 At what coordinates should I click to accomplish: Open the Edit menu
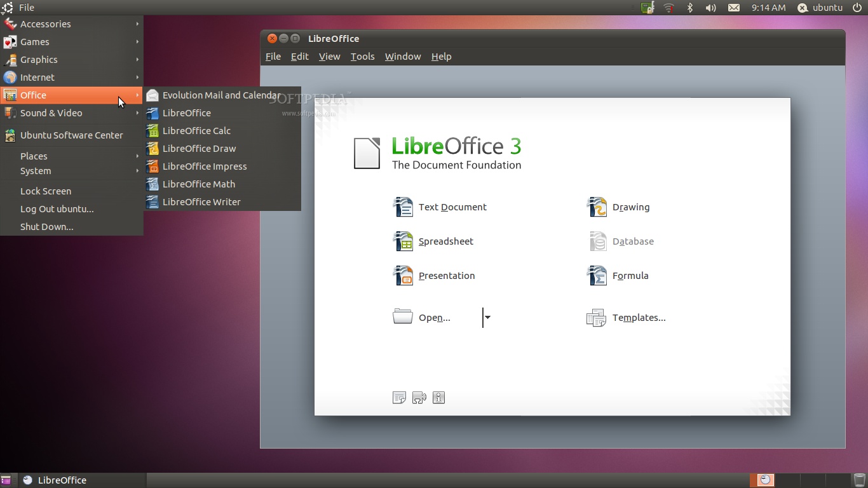pos(300,57)
